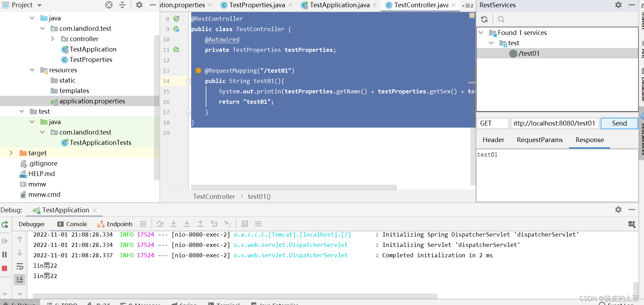This screenshot has width=644, height=305.
Task: Open Project panel settings gear
Action: pyautogui.click(x=139, y=5)
